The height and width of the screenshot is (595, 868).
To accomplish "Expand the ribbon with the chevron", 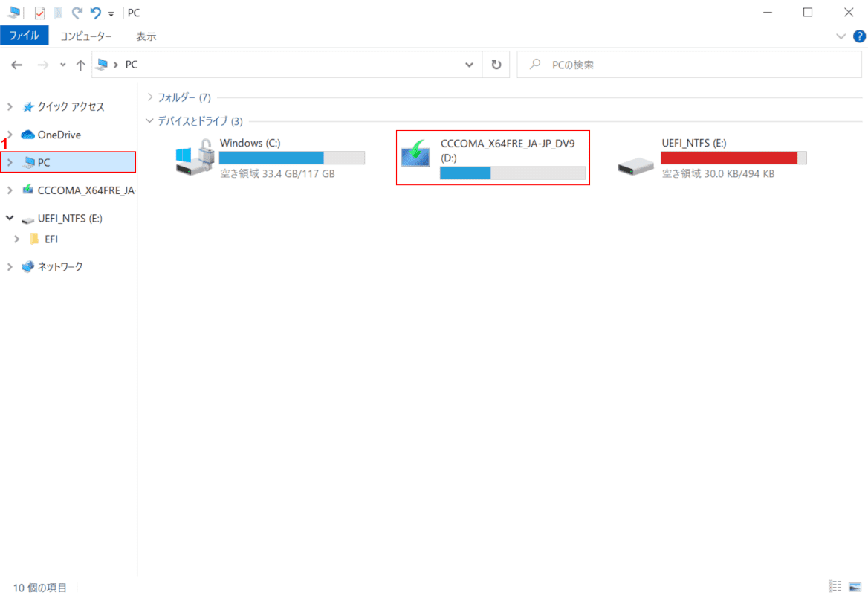I will tap(841, 36).
